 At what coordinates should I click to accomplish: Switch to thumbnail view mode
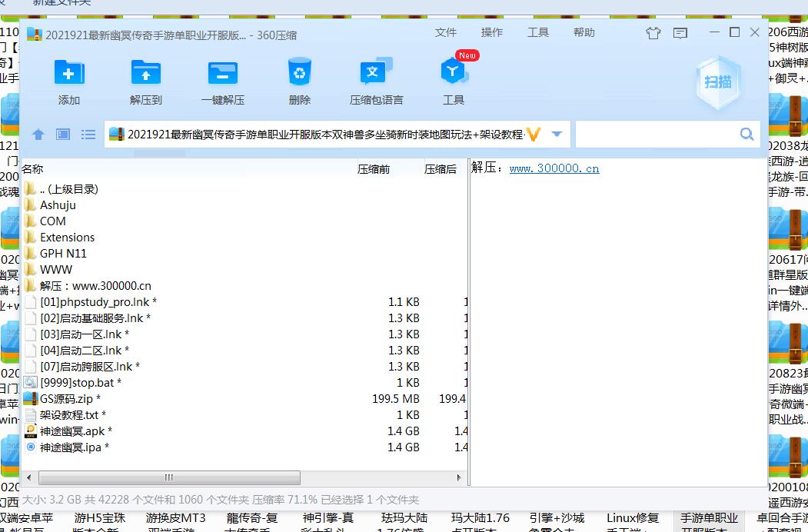pyautogui.click(x=63, y=135)
